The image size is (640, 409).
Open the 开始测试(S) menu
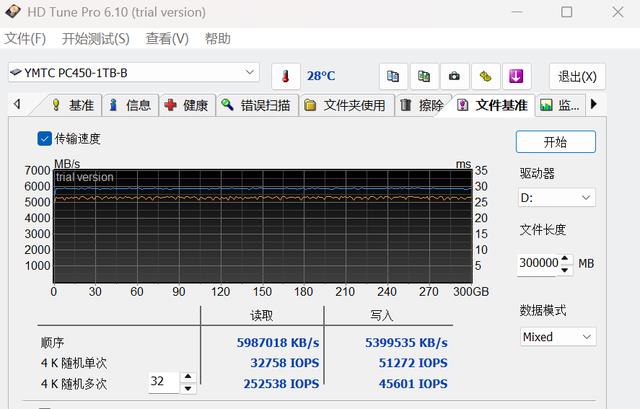pos(95,39)
